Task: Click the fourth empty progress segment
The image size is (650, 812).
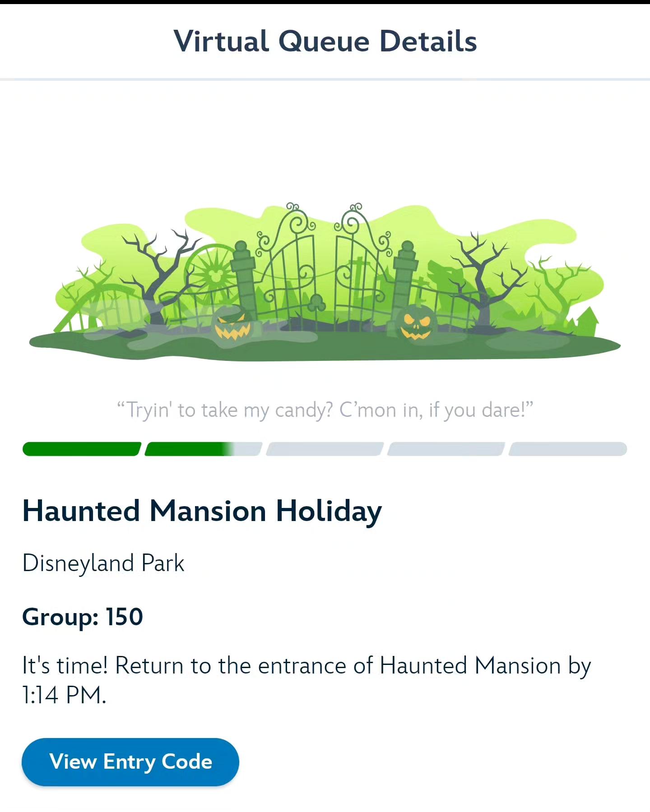Action: point(446,449)
